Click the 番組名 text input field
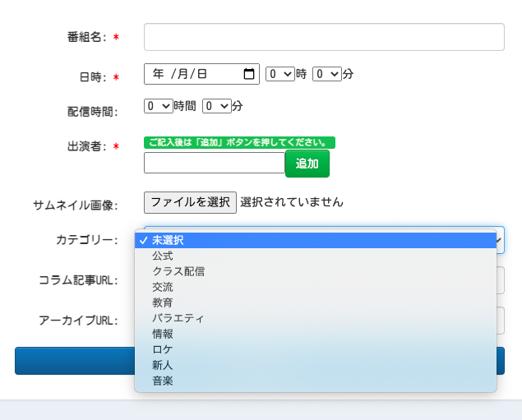 (x=324, y=37)
